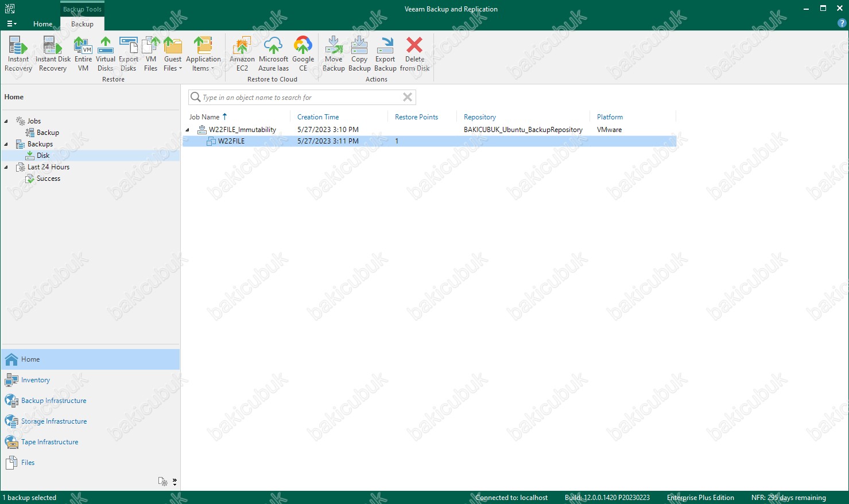The width and height of the screenshot is (849, 504).
Task: Open Guest Files restore dropdown
Action: (x=173, y=54)
